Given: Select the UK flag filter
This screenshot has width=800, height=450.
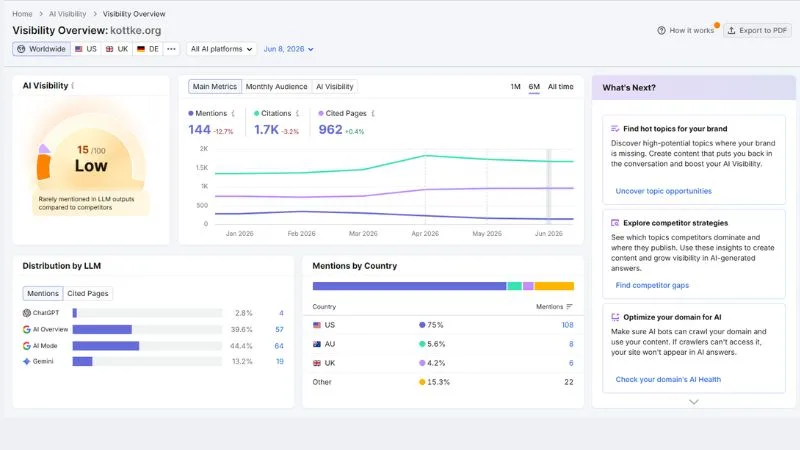Looking at the screenshot, I should [117, 49].
